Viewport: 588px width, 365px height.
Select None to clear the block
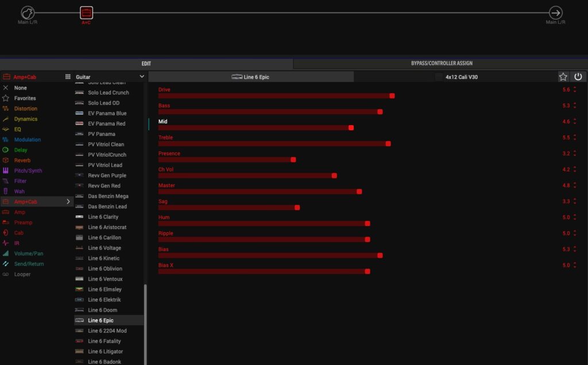pyautogui.click(x=21, y=88)
